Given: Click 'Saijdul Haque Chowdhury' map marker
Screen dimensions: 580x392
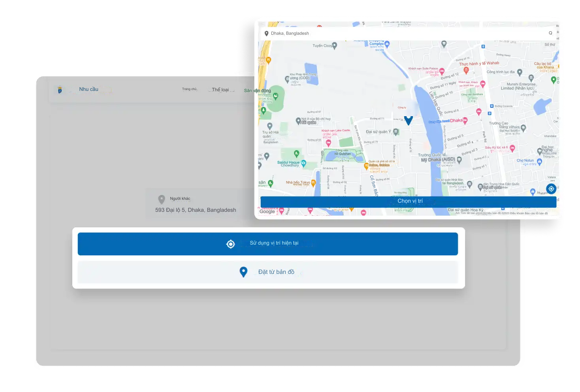Looking at the screenshot, I should pos(303,163).
